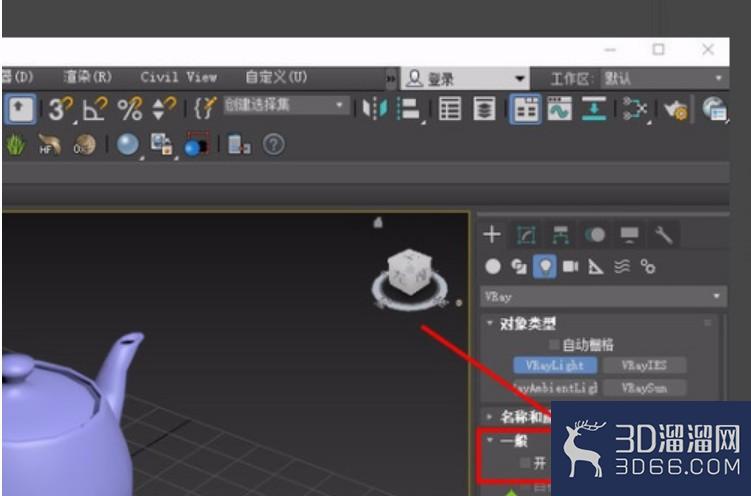Viewport: 751px width, 496px height.
Task: Switch to the Motion panel
Action: click(595, 235)
